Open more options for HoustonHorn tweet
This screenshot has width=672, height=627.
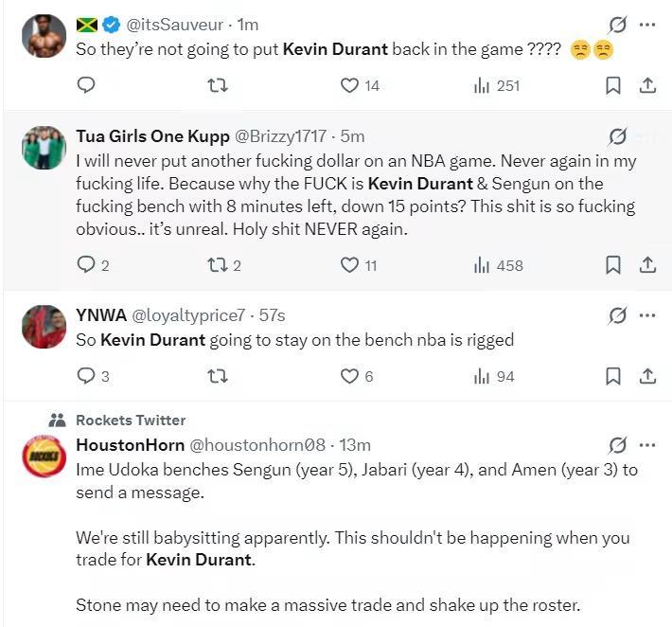pyautogui.click(x=647, y=444)
